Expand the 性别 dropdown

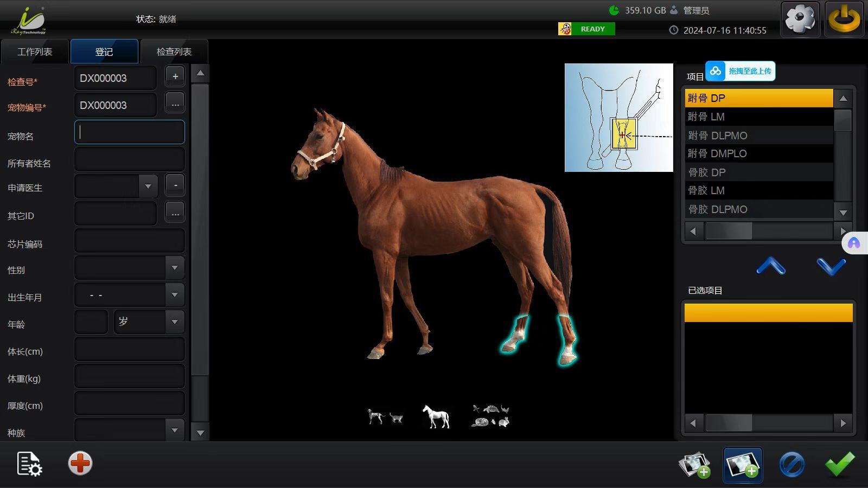click(175, 268)
